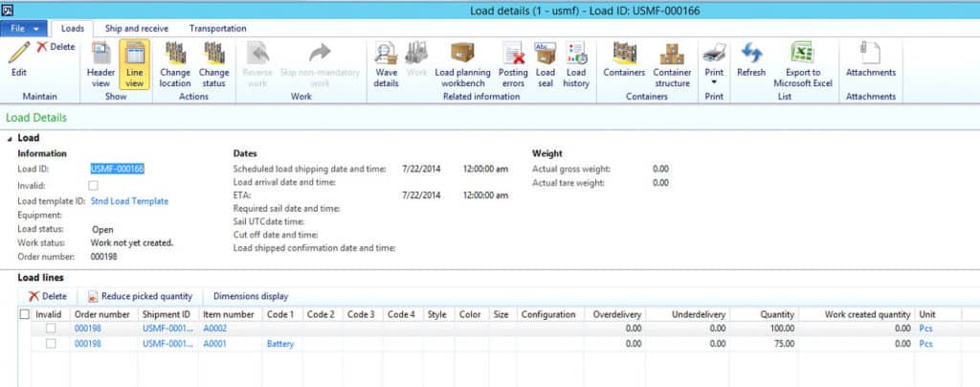Image resolution: width=980 pixels, height=387 pixels.
Task: Click Work created quantity column header
Action: pyautogui.click(x=857, y=314)
